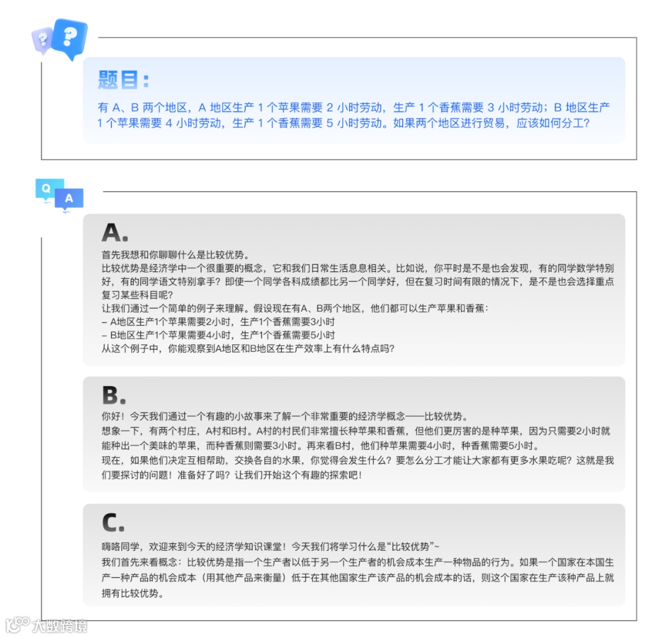Image resolution: width=672 pixels, height=638 pixels.
Task: Click the line starting 有 A、B 两个地区
Action: [x=353, y=107]
